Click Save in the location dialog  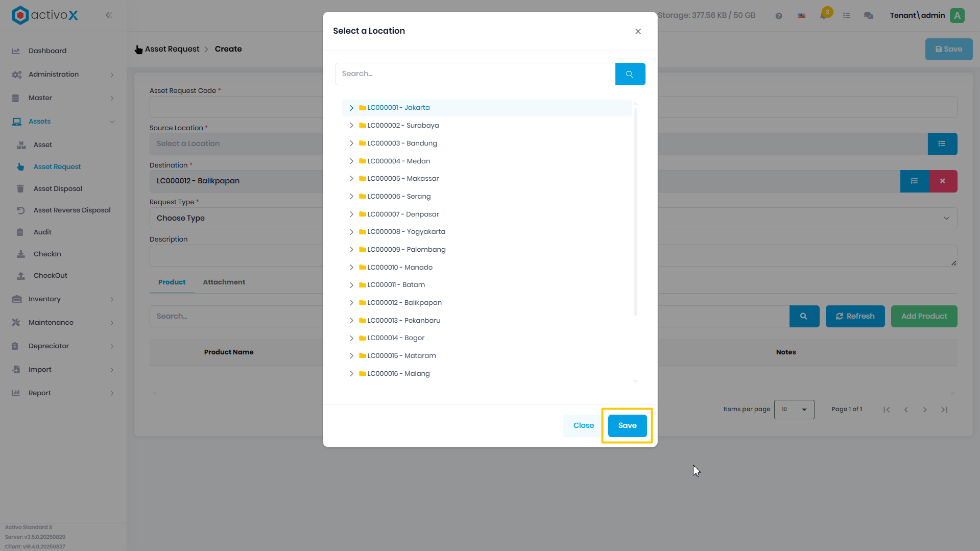pyautogui.click(x=627, y=426)
